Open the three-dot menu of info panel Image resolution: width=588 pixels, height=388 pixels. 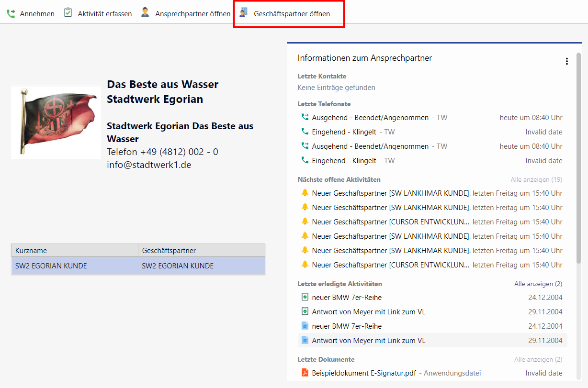[567, 61]
